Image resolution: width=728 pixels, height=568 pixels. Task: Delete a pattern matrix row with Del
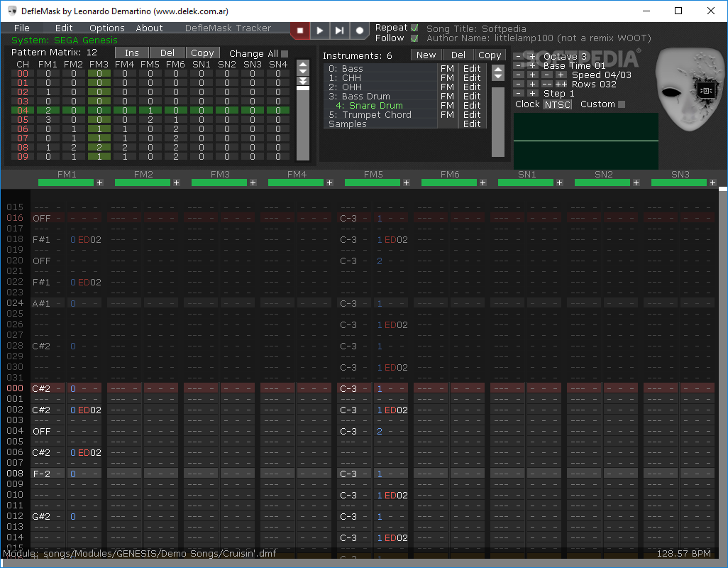pos(167,53)
